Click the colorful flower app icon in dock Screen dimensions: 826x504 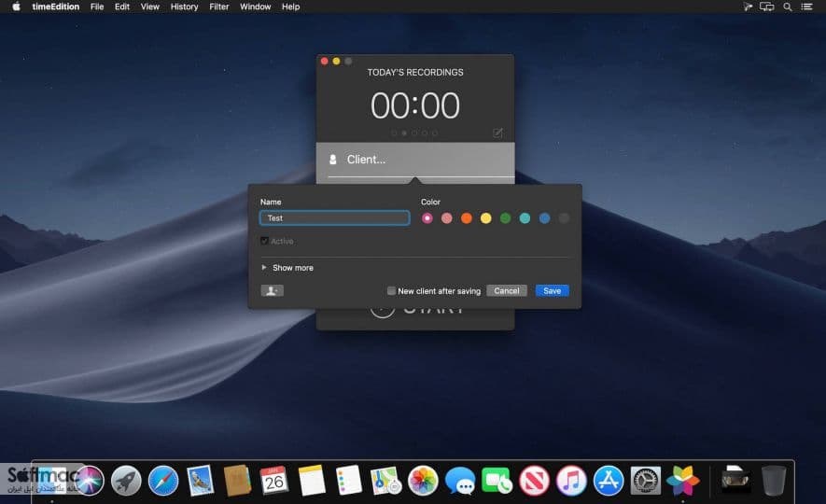click(x=683, y=481)
